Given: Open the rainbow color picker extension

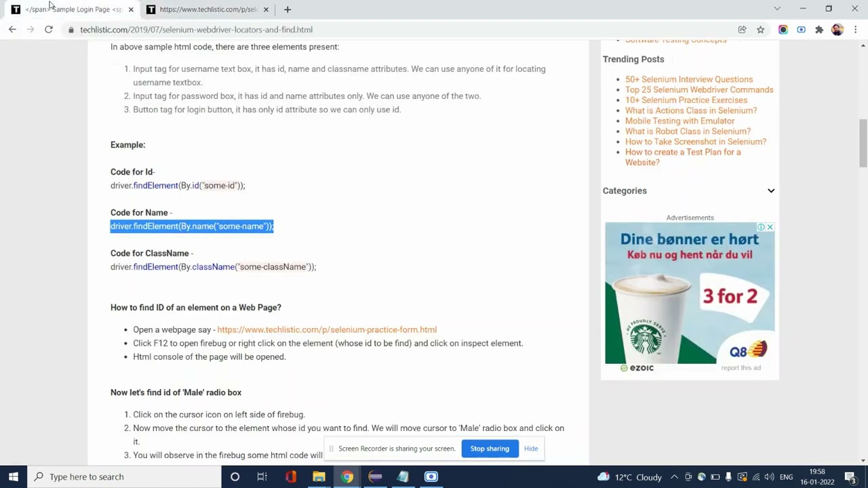Looking at the screenshot, I should point(783,30).
